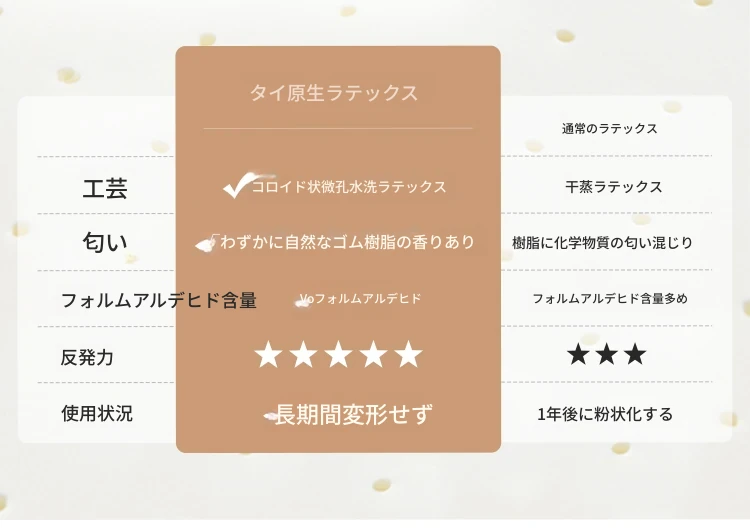
Task: Click the first white star in 反発力 row
Action: [x=268, y=355]
